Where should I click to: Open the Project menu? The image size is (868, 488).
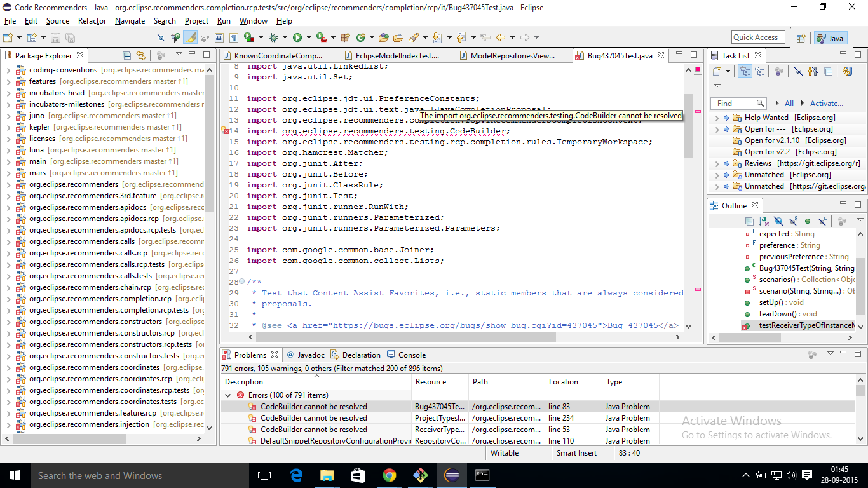[196, 21]
